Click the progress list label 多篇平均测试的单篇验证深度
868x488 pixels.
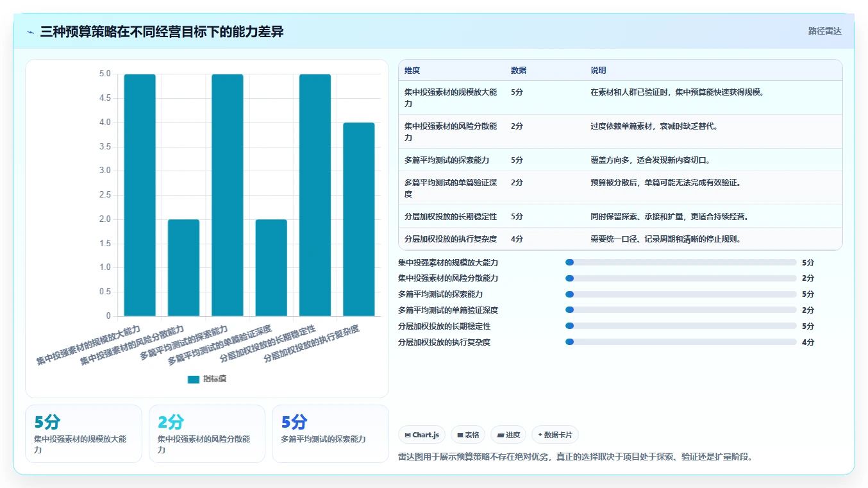[448, 310]
